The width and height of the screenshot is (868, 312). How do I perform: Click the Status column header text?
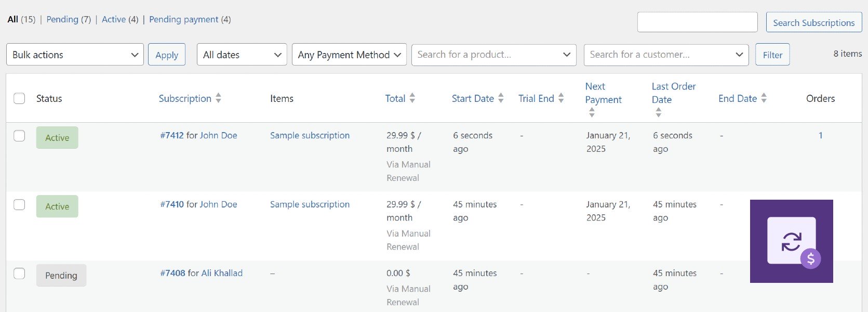(49, 98)
